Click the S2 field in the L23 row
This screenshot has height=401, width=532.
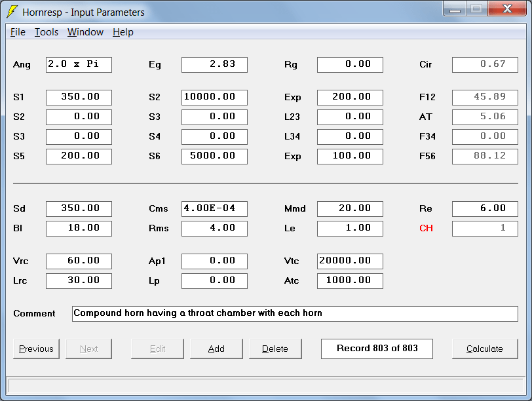[79, 117]
